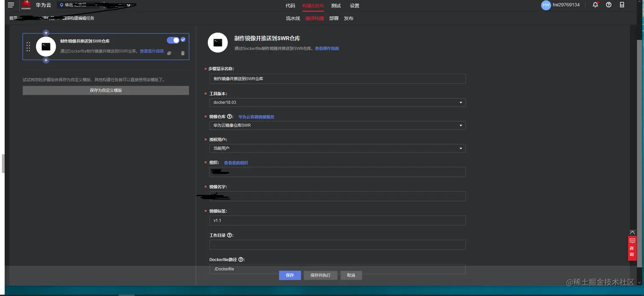Image resolution: width=644 pixels, height=296 pixels.
Task: Click the help icon next to 镜像仓库
Action: pos(230,117)
